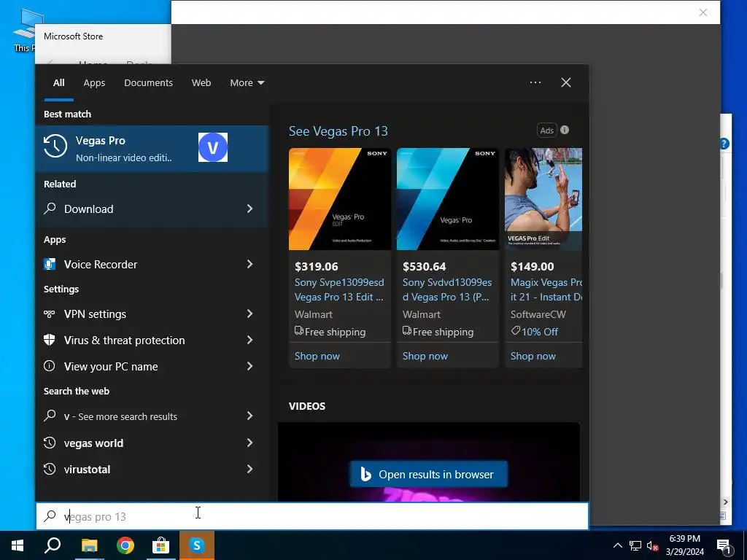Open the Magix Vegas Pro Edit 21 link
Screen dimensions: 747x560
click(x=546, y=289)
